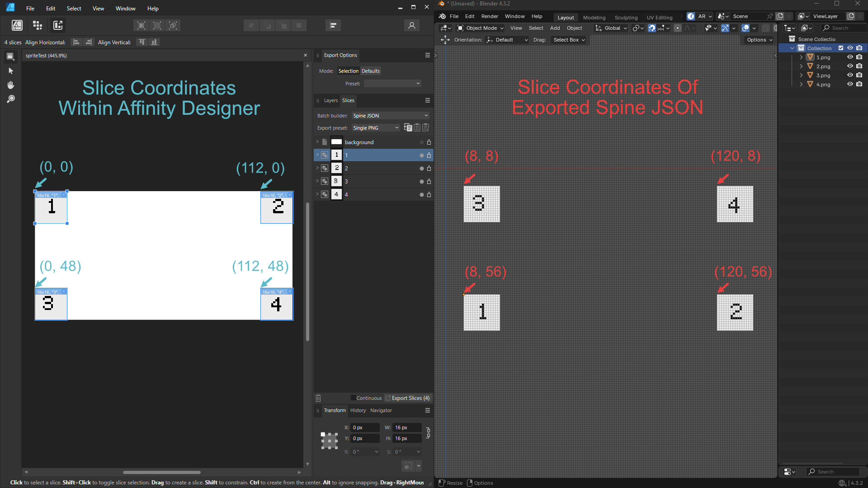Viewport: 868px width, 488px height.
Task: Delete slice using trash icon
Action: (318, 398)
